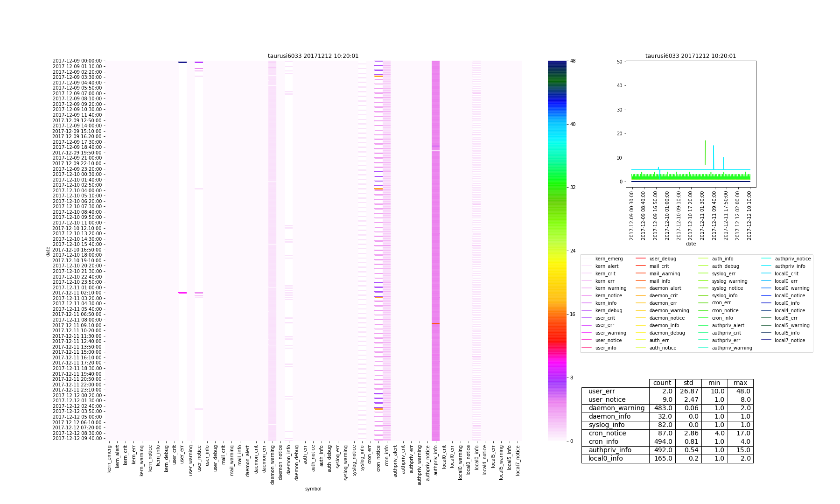Select the local7_notice legend entry
Viewport: 840px width, 504px height.
point(790,340)
